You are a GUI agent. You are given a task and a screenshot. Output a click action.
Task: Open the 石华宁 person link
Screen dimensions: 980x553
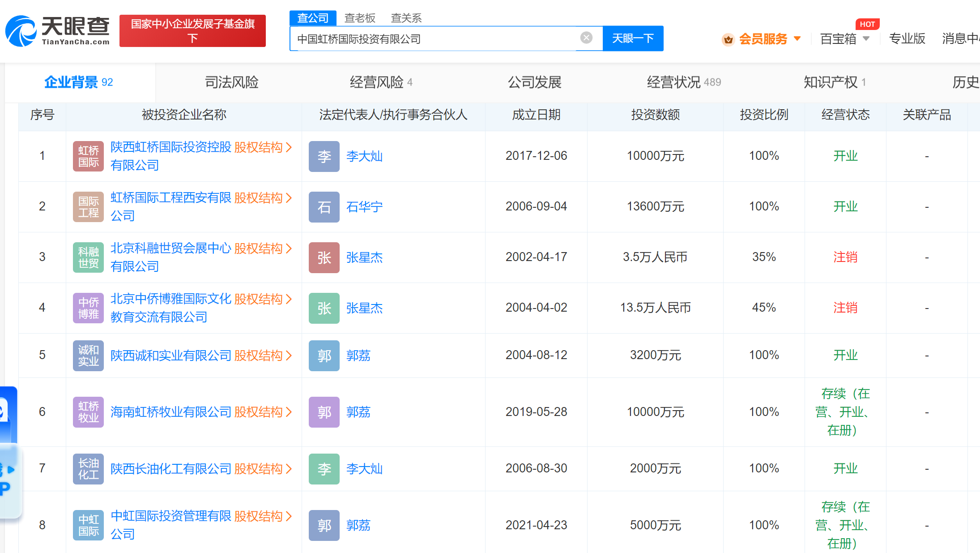tap(365, 207)
